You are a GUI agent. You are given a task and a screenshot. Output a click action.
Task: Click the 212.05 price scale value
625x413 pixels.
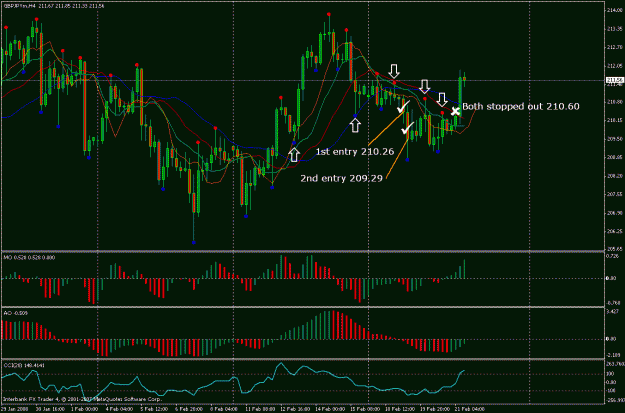[615, 65]
